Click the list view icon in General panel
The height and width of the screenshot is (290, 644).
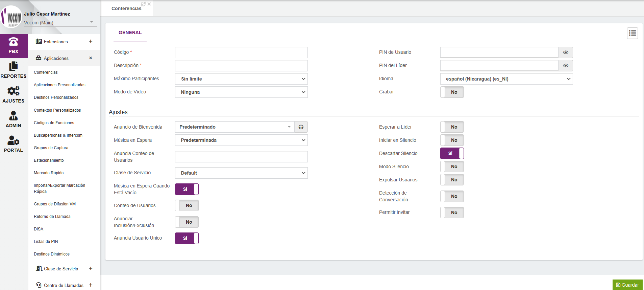(x=633, y=33)
